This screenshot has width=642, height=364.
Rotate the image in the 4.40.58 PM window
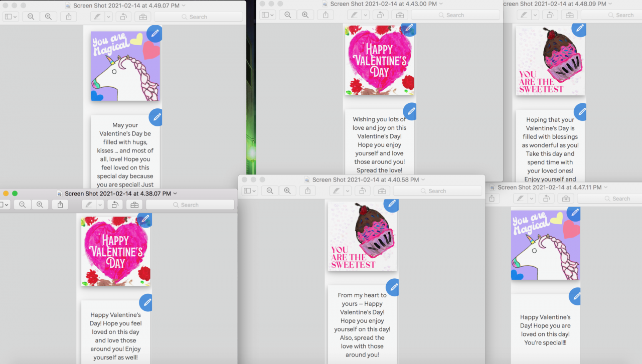(362, 191)
